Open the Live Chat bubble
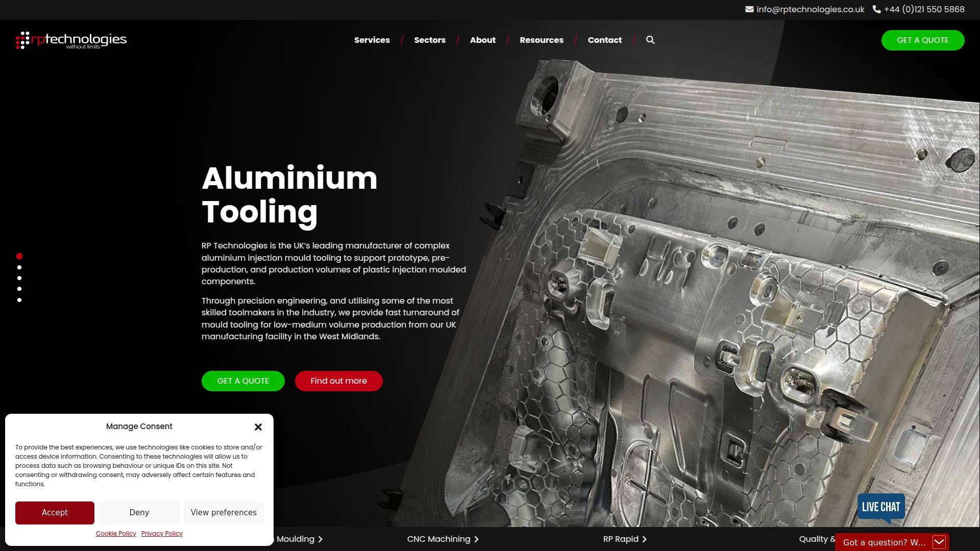 click(880, 507)
